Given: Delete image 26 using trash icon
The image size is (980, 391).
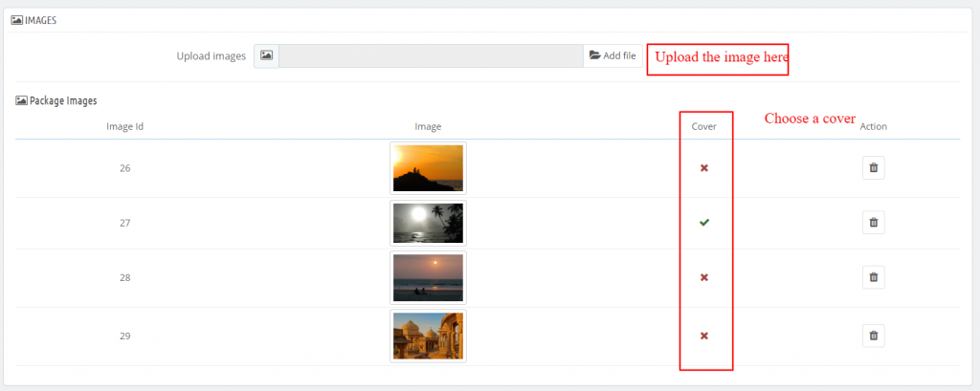Looking at the screenshot, I should 873,168.
